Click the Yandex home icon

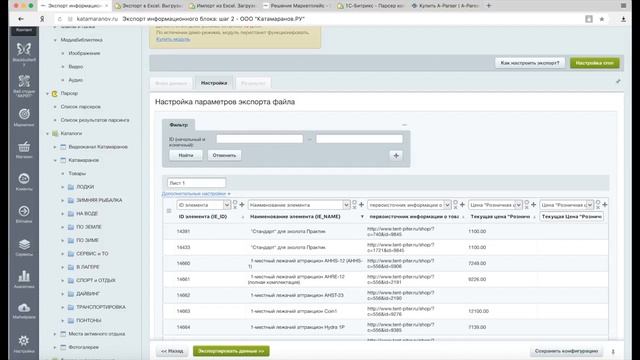42,19
